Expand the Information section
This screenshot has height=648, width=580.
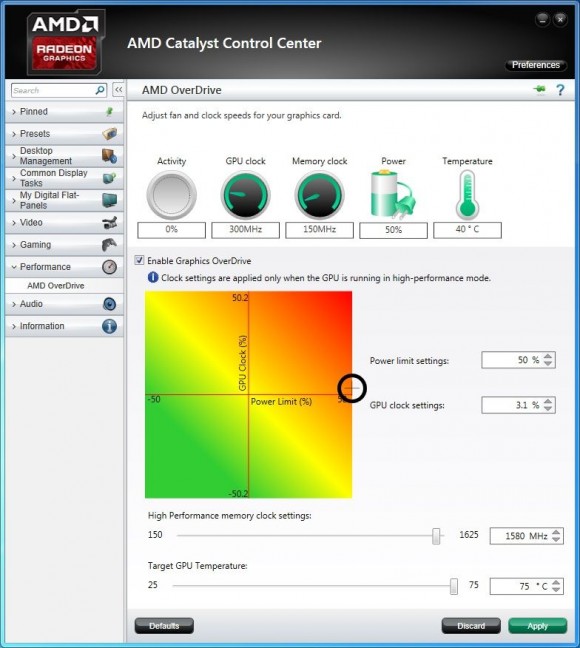[x=64, y=326]
